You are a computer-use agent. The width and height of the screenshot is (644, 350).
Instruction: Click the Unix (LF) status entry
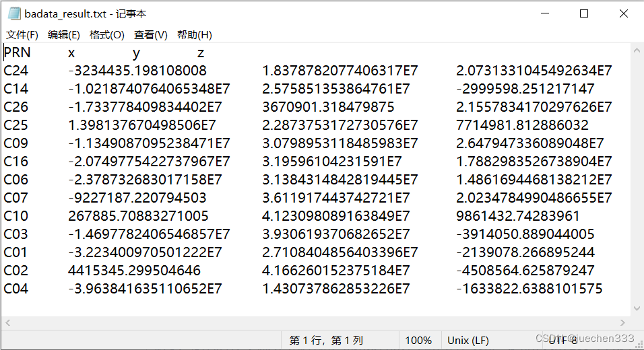[468, 340]
